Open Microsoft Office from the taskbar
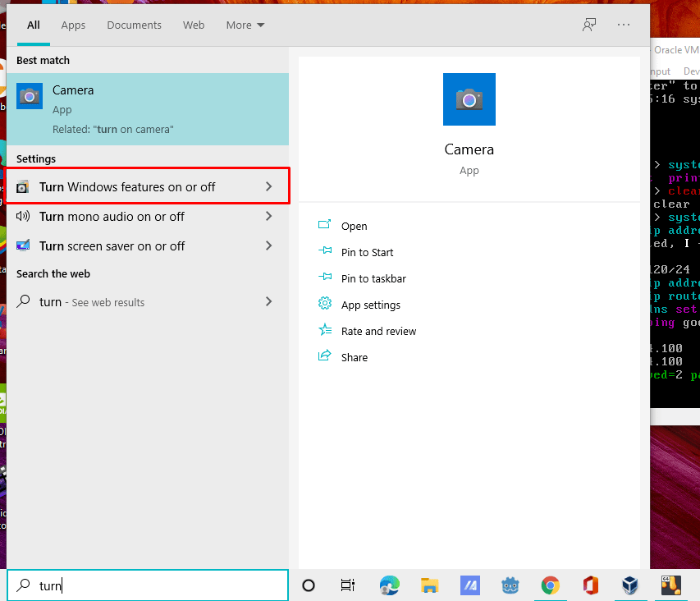The image size is (700, 601). 590,585
